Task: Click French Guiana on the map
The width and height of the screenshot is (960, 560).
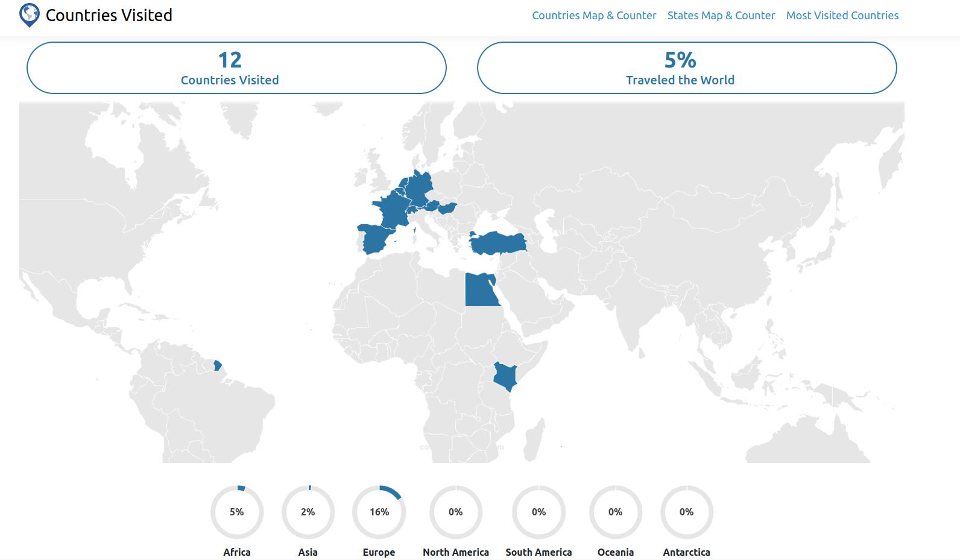Action: [218, 365]
